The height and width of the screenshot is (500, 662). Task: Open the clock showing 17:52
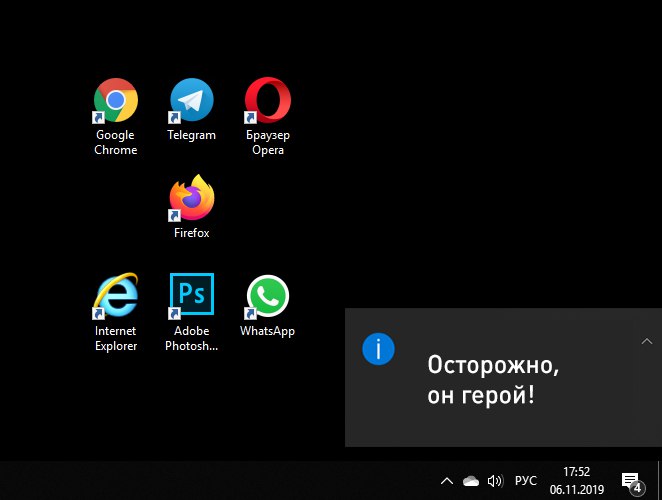tap(577, 481)
